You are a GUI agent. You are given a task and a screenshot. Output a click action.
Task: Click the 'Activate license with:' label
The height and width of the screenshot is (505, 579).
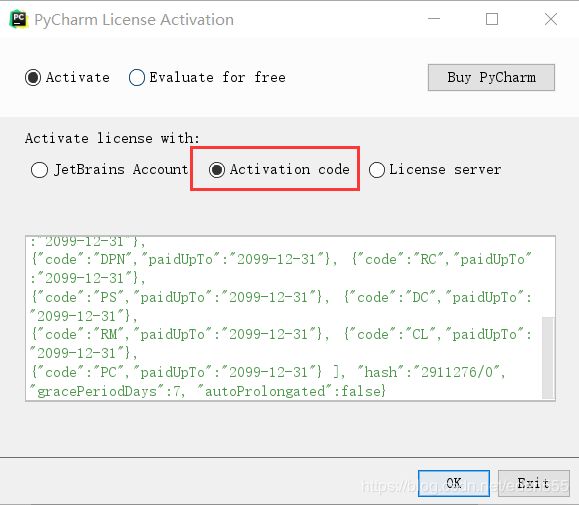pyautogui.click(x=112, y=138)
